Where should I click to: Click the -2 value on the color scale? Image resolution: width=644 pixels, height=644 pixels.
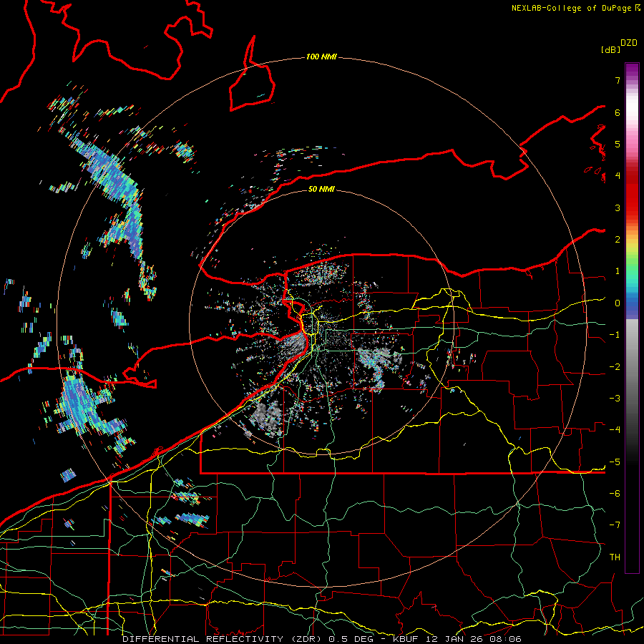pos(615,367)
